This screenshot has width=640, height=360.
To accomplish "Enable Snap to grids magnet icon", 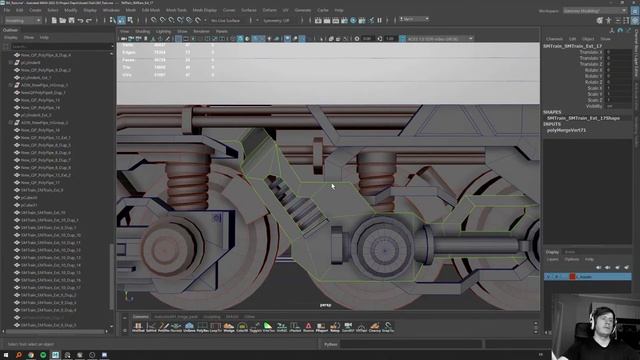I will [x=153, y=20].
